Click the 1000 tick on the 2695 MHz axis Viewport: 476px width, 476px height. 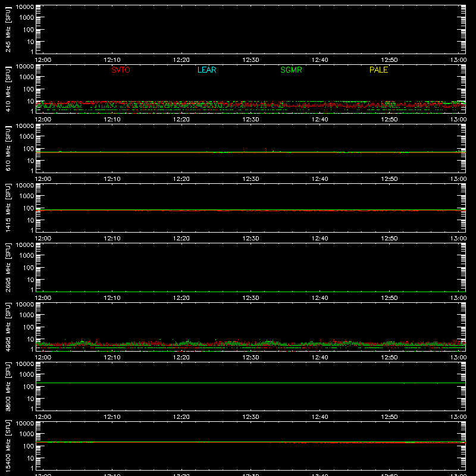[27, 256]
